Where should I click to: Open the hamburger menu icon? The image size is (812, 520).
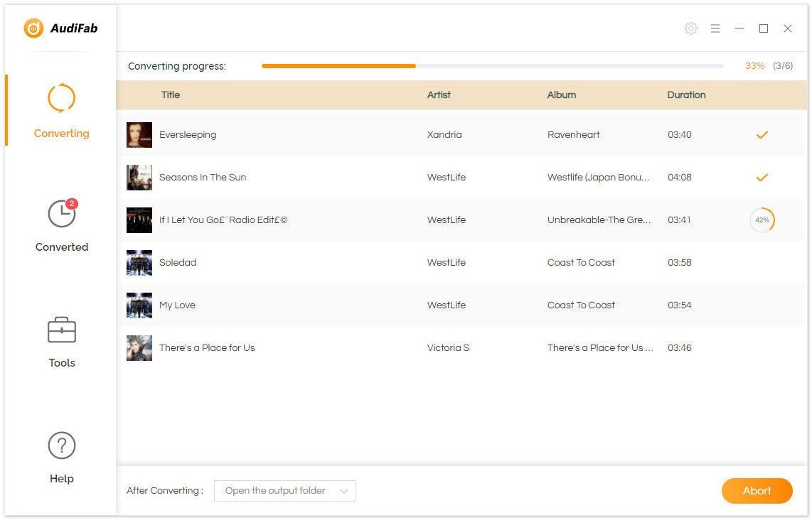pyautogui.click(x=715, y=28)
